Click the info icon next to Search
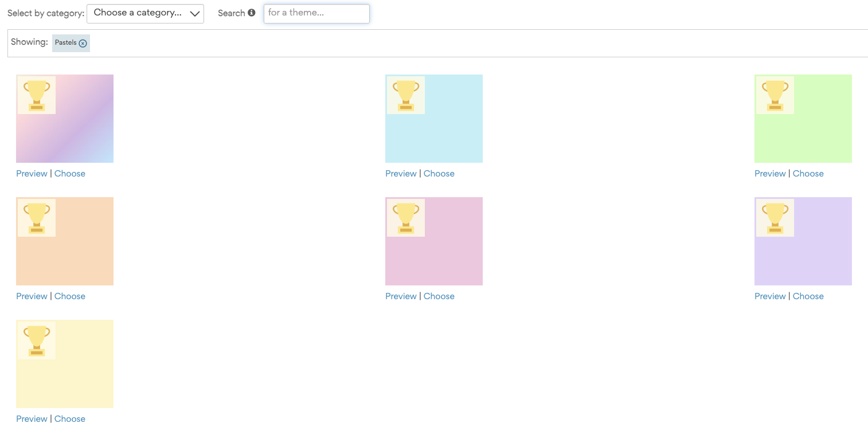 coord(252,12)
